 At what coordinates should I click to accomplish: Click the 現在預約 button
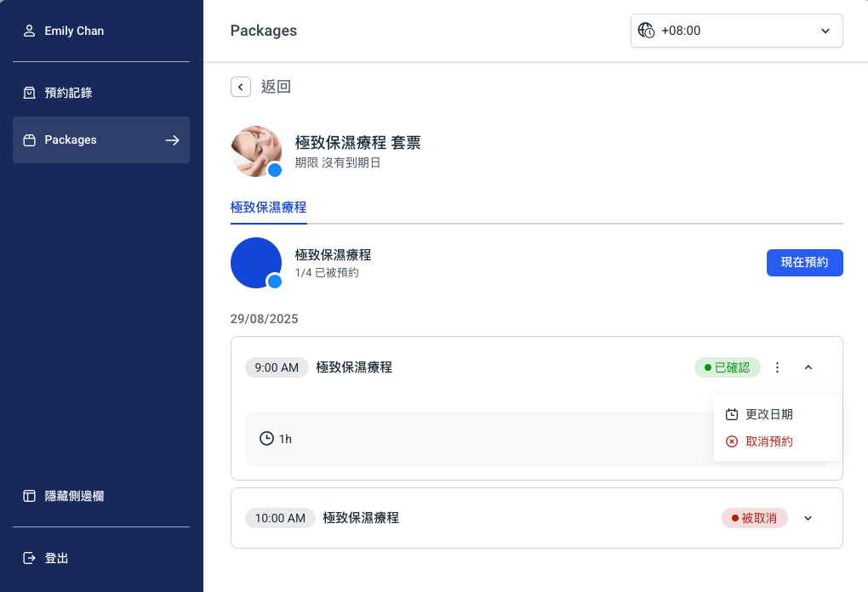click(x=804, y=263)
